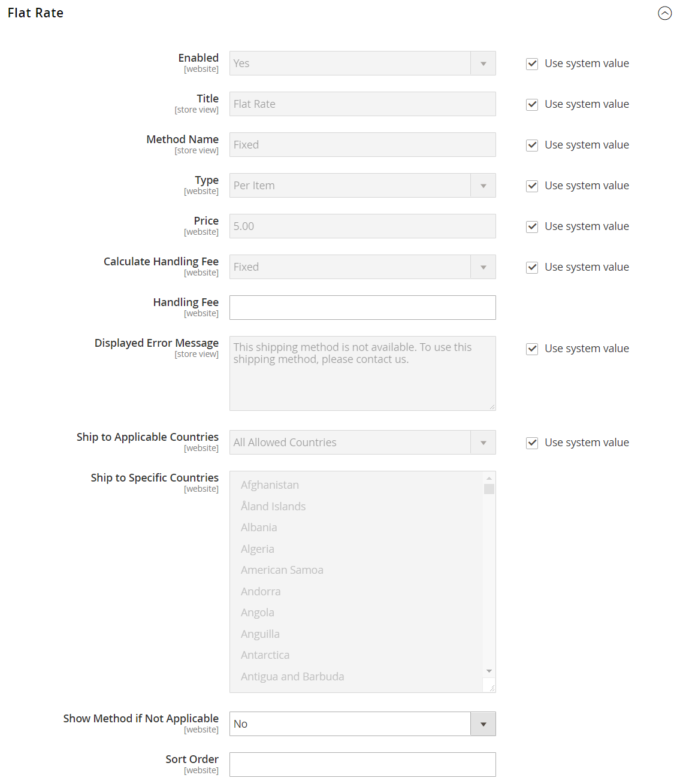This screenshot has height=784, width=680.
Task: Select American Samoa from the country list
Action: pyautogui.click(x=282, y=570)
